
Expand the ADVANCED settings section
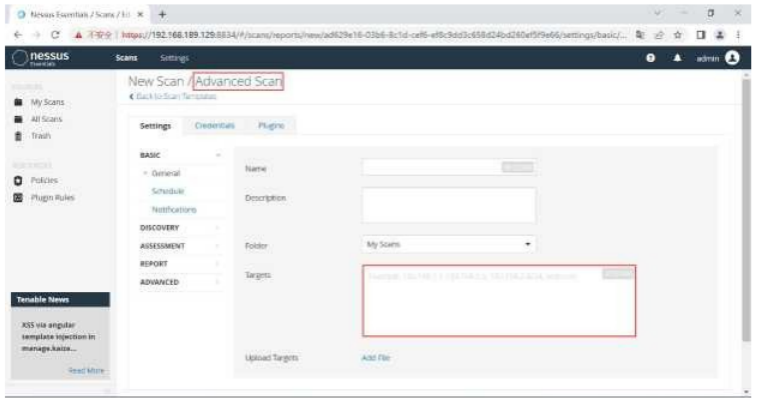[x=217, y=282]
